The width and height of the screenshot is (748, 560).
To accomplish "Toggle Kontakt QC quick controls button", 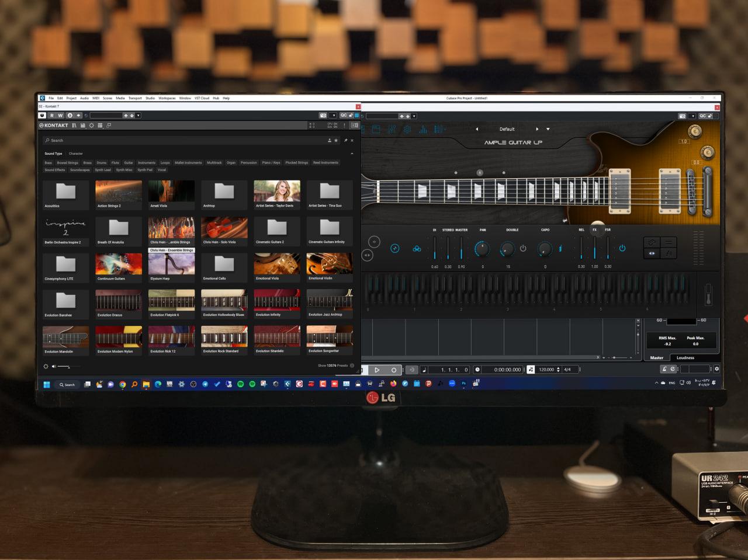I will point(344,116).
